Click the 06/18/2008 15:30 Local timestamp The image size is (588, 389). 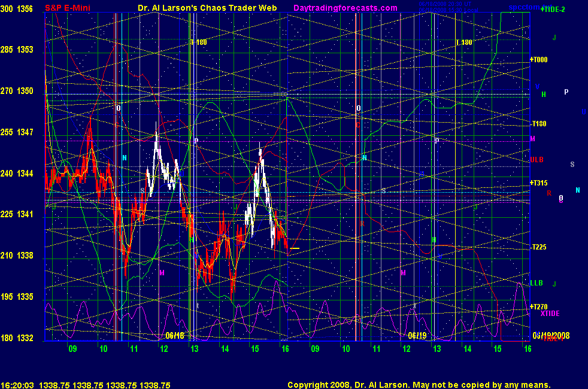point(448,10)
